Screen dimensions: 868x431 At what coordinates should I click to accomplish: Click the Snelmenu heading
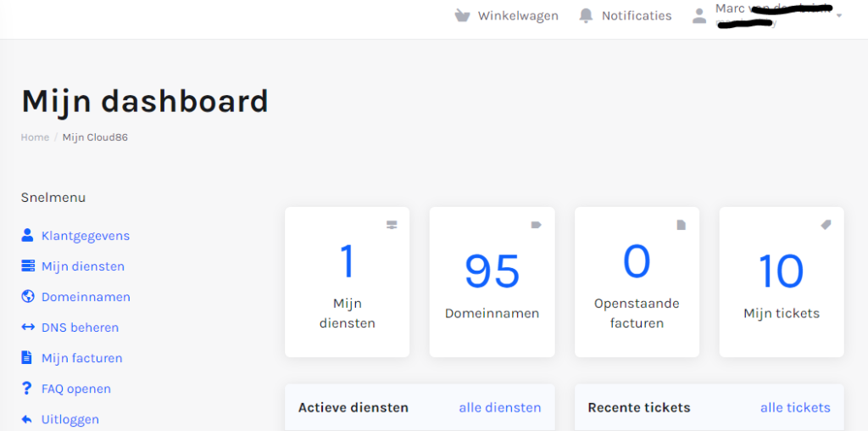pyautogui.click(x=53, y=197)
